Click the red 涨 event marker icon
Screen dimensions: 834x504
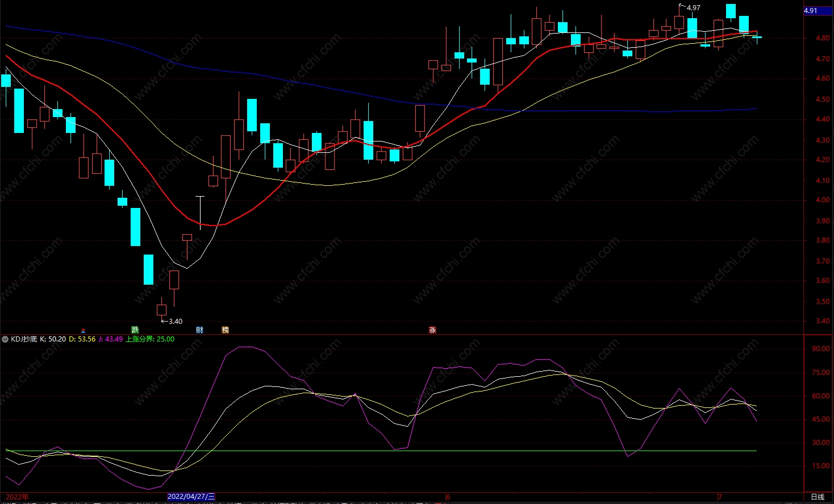433,330
